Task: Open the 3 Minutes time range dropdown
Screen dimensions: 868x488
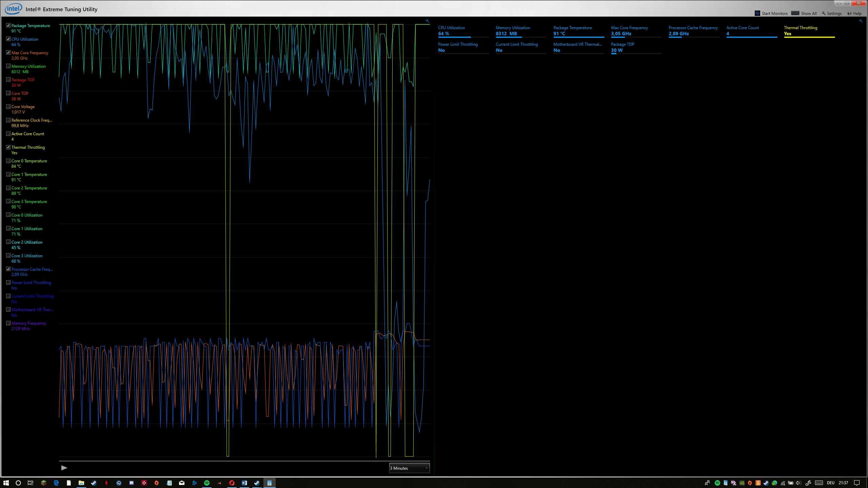Action: 409,468
